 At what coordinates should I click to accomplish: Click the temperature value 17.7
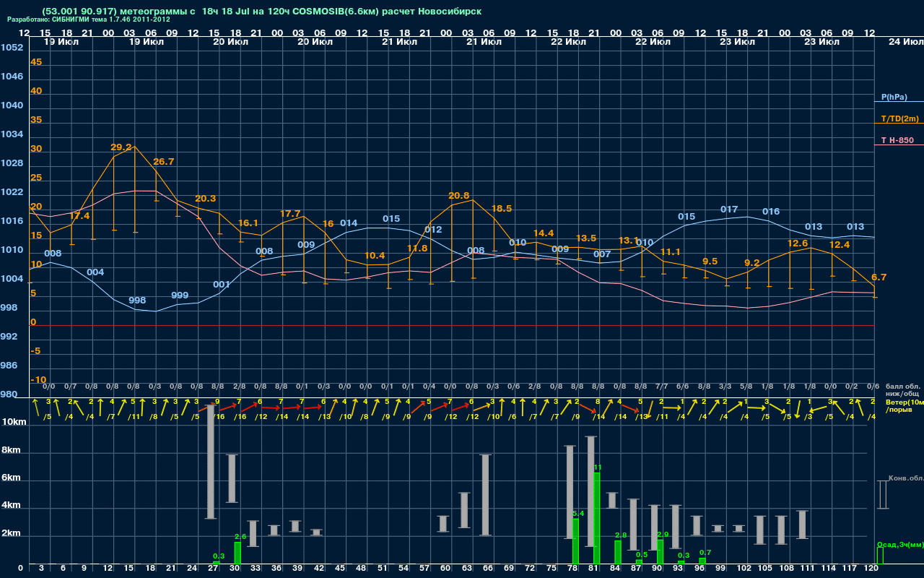(290, 214)
